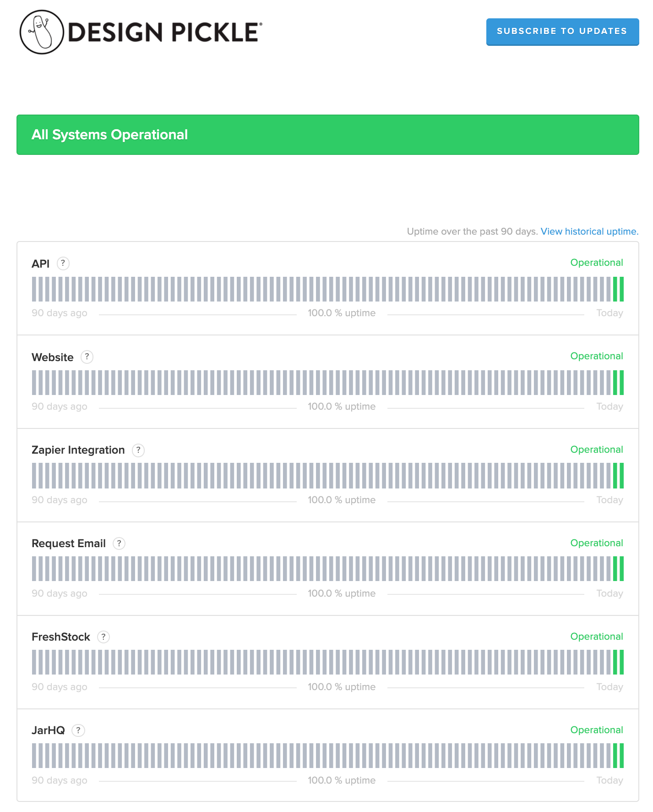
Task: Click the Design Pickle logo
Action: coord(141,32)
